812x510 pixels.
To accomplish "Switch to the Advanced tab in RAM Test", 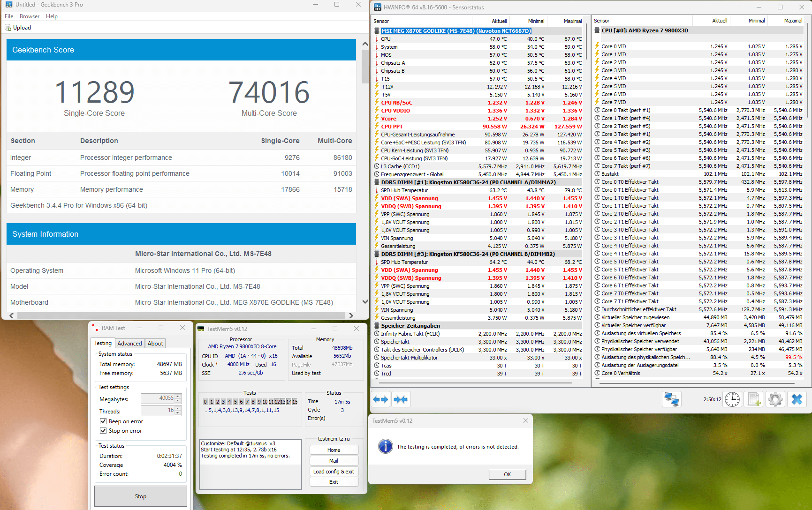I will pyautogui.click(x=129, y=344).
